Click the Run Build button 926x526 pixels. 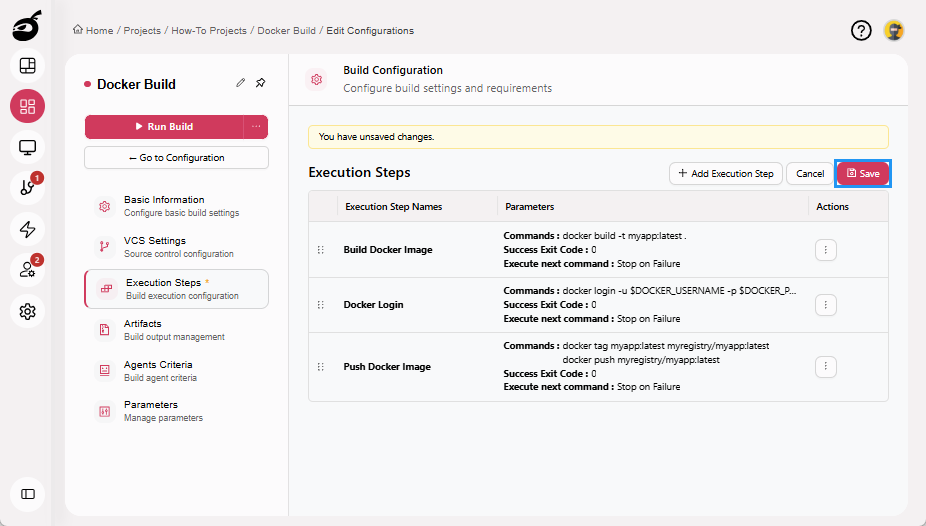[164, 126]
